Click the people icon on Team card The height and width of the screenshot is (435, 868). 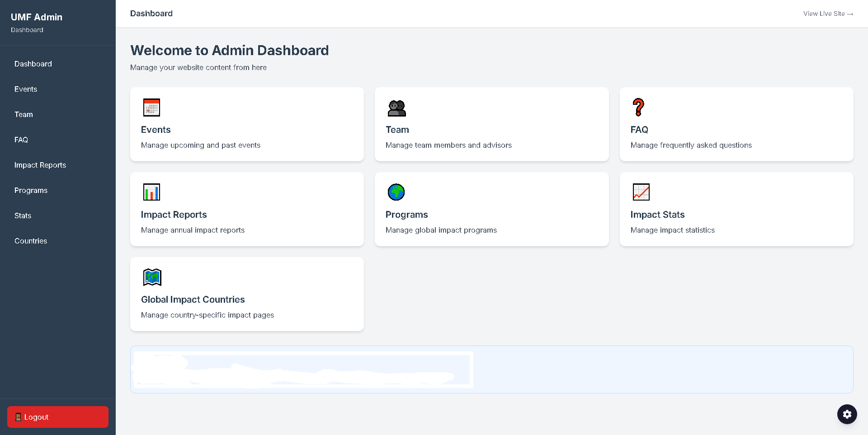click(x=396, y=108)
